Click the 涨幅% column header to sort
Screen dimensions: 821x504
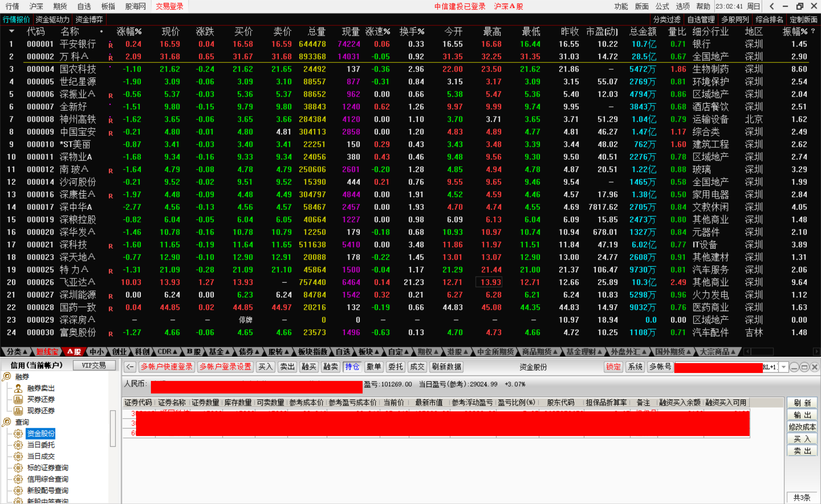(x=129, y=32)
